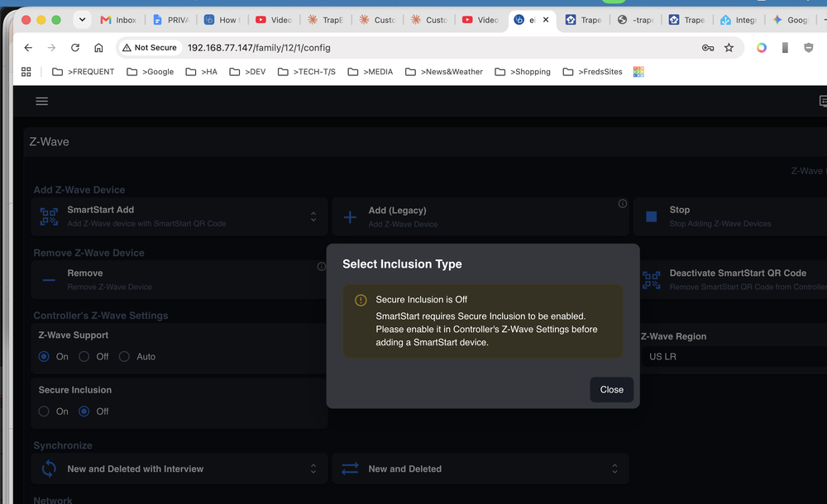Viewport: 827px width, 504px height.
Task: Click the Not Secure site info chip
Action: click(150, 47)
